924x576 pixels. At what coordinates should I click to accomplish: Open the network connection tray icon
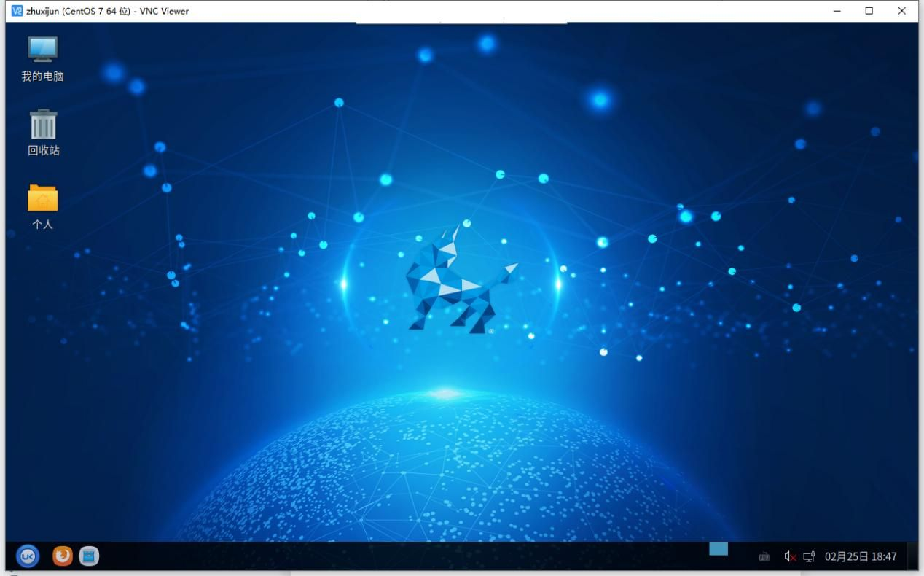[809, 557]
